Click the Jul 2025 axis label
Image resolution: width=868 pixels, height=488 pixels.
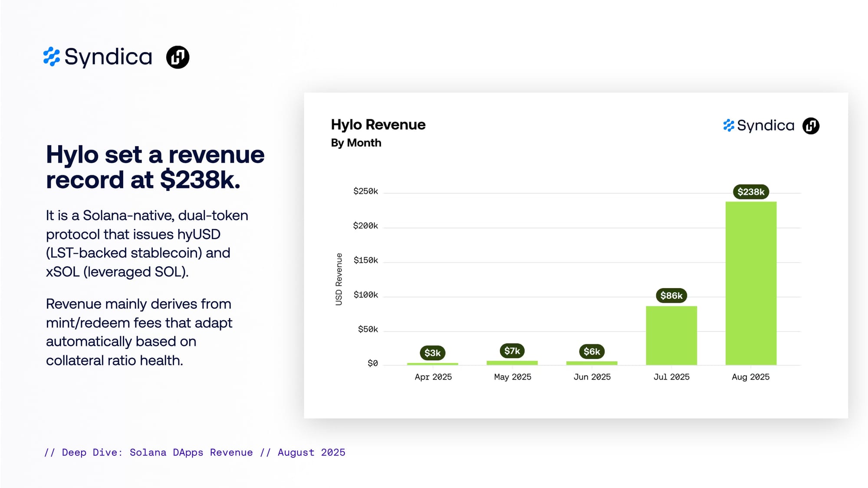(x=671, y=377)
